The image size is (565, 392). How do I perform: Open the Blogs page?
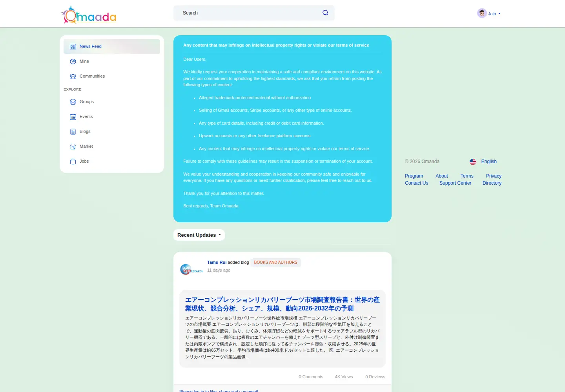pos(112,132)
